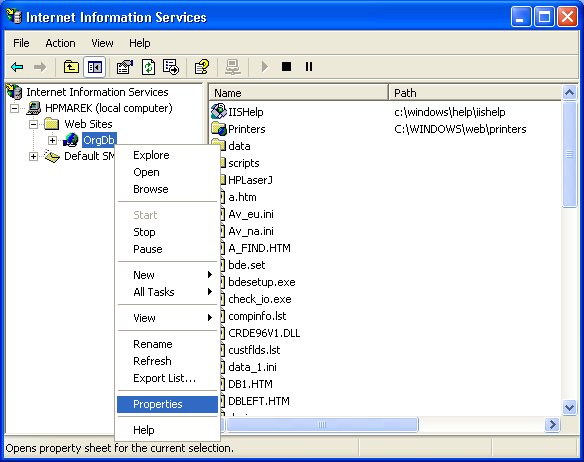Click the Printers virtual directory icon
Image resolution: width=584 pixels, height=462 pixels.
[219, 129]
